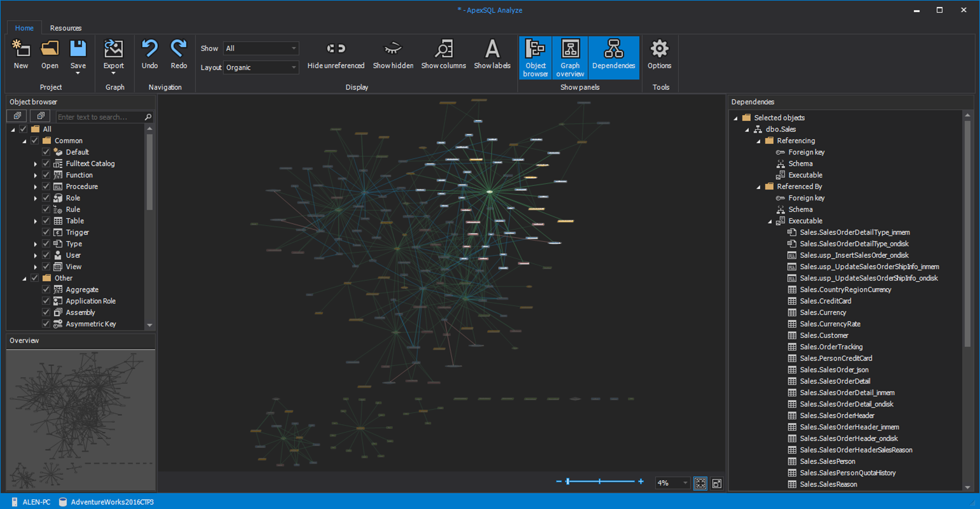Image resolution: width=980 pixels, height=509 pixels.
Task: Open the Show All dropdown
Action: pos(260,48)
